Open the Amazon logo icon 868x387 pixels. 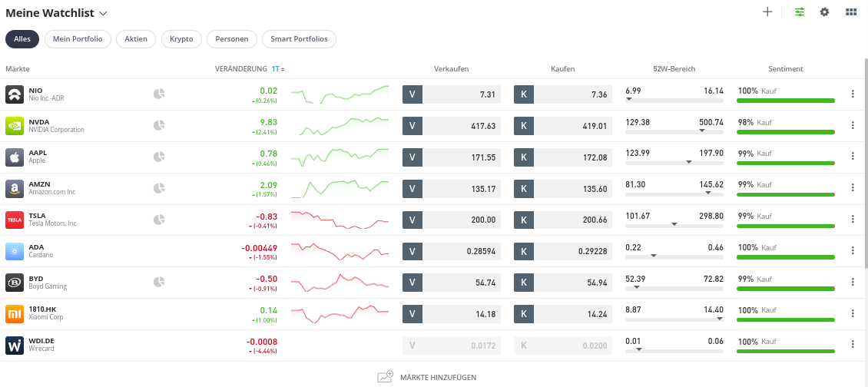pos(15,188)
